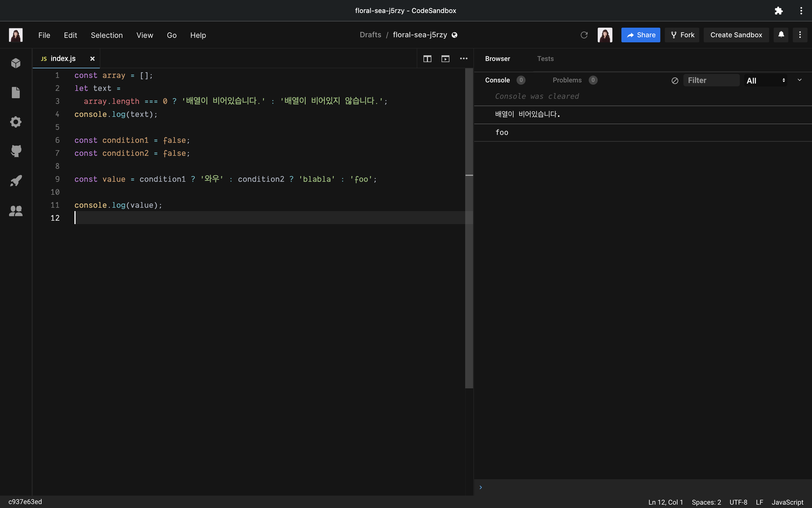Click the Drafts breadcrumb link
The height and width of the screenshot is (508, 812).
point(370,35)
